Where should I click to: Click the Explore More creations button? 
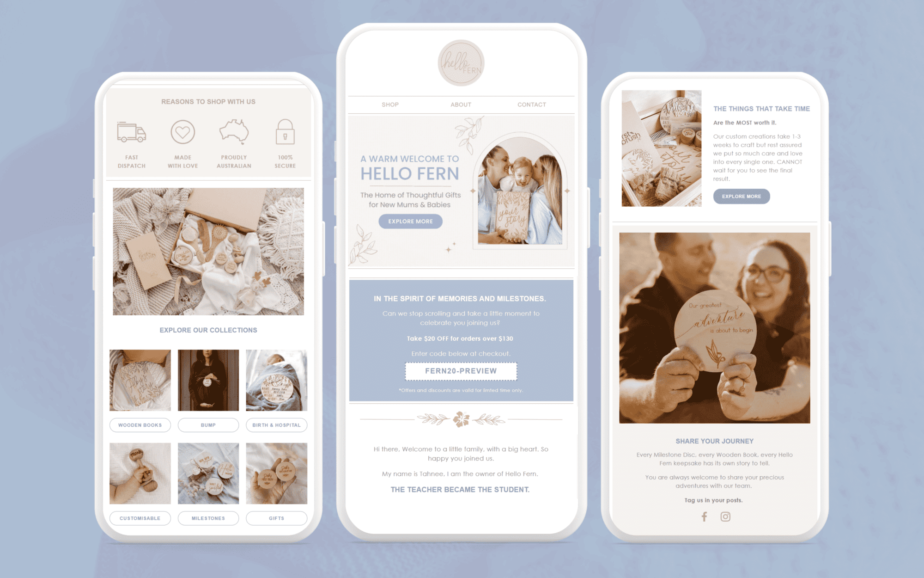741,196
